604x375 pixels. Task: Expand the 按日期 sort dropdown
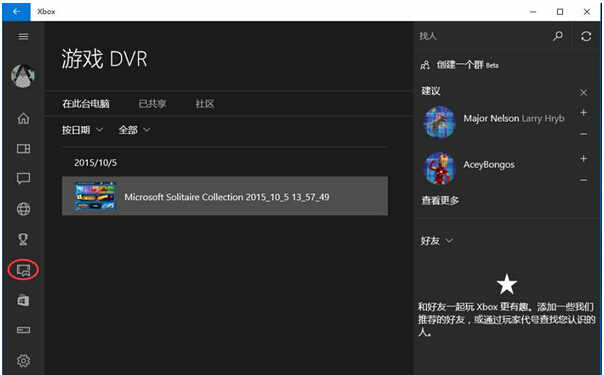[82, 130]
